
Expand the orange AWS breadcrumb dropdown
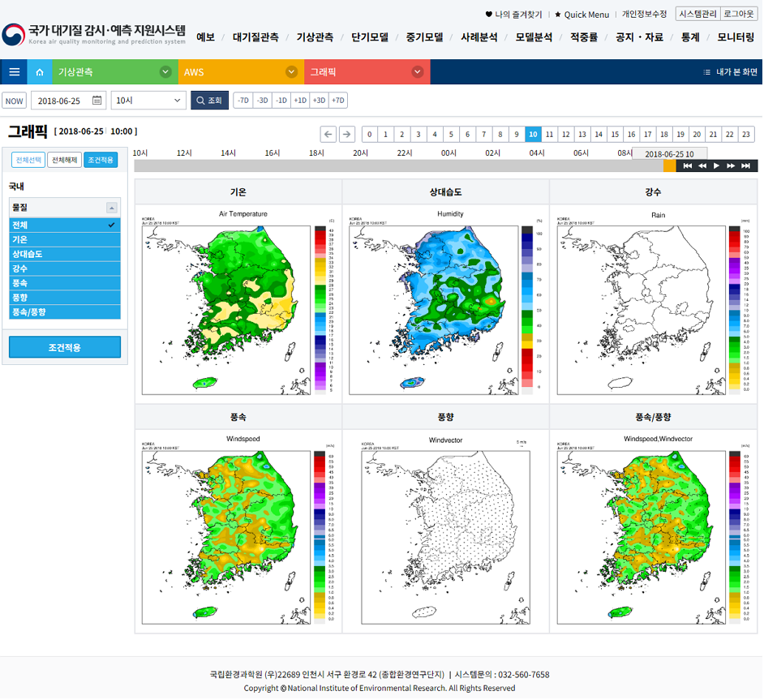291,72
